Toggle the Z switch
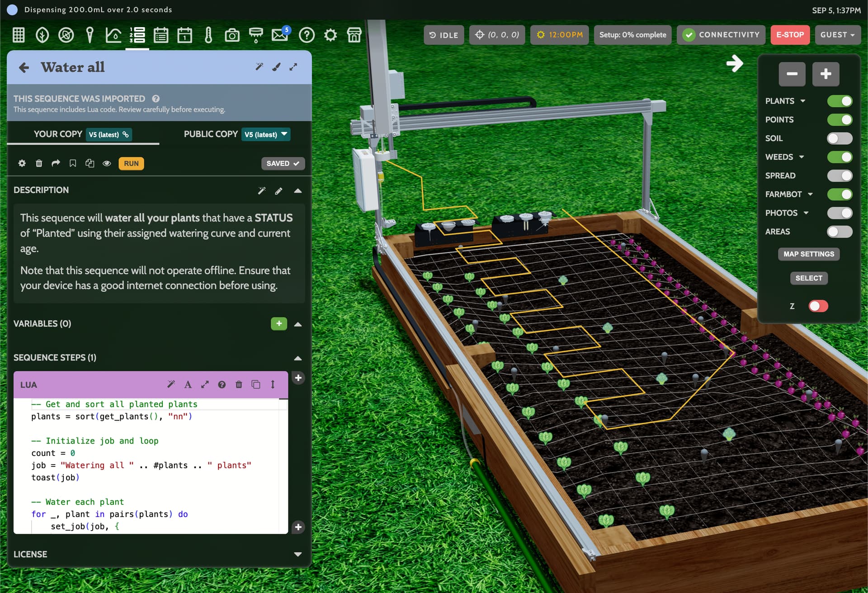 pyautogui.click(x=818, y=306)
